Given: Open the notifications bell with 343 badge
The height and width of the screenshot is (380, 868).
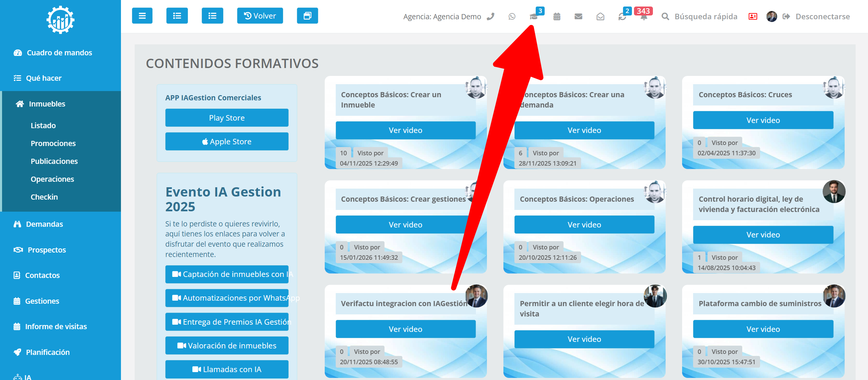Looking at the screenshot, I should tap(644, 16).
